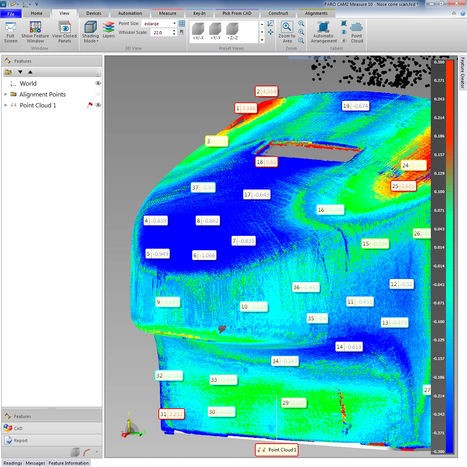
Task: Open the panel footer overflow arrow
Action: (97, 452)
